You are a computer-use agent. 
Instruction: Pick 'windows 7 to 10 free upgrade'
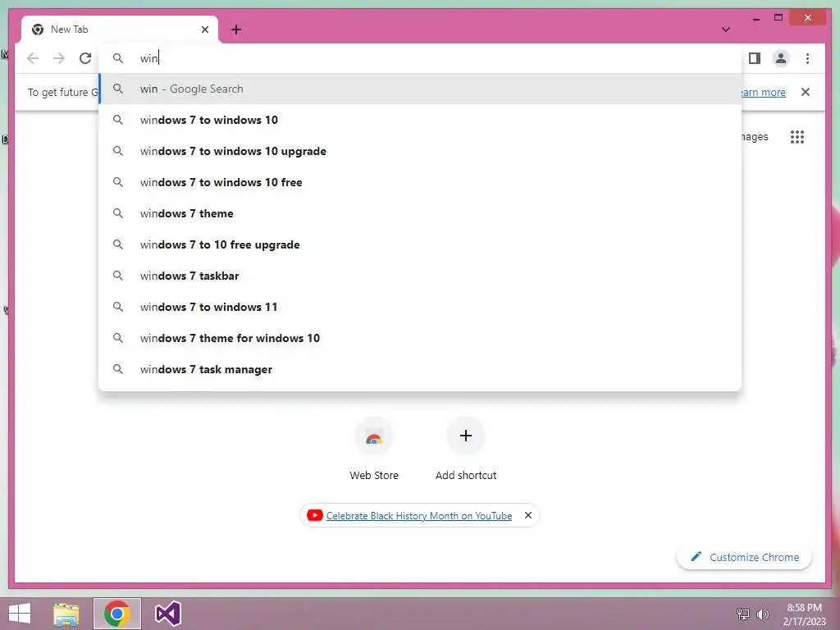coord(421,244)
